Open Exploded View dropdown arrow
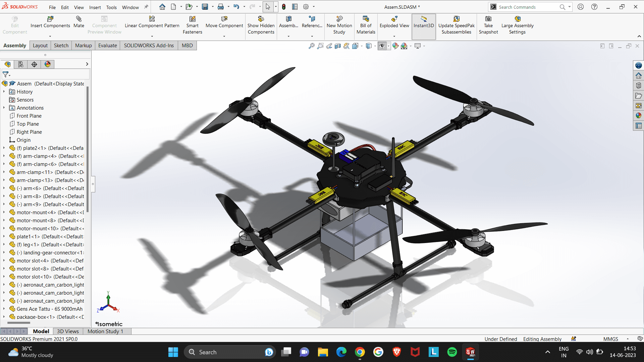This screenshot has height=362, width=644. point(394,36)
